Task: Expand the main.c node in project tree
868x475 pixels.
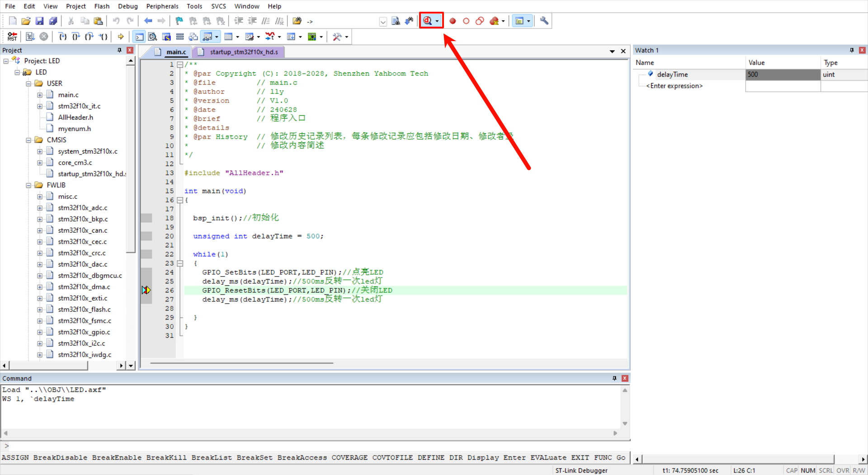Action: pos(40,95)
